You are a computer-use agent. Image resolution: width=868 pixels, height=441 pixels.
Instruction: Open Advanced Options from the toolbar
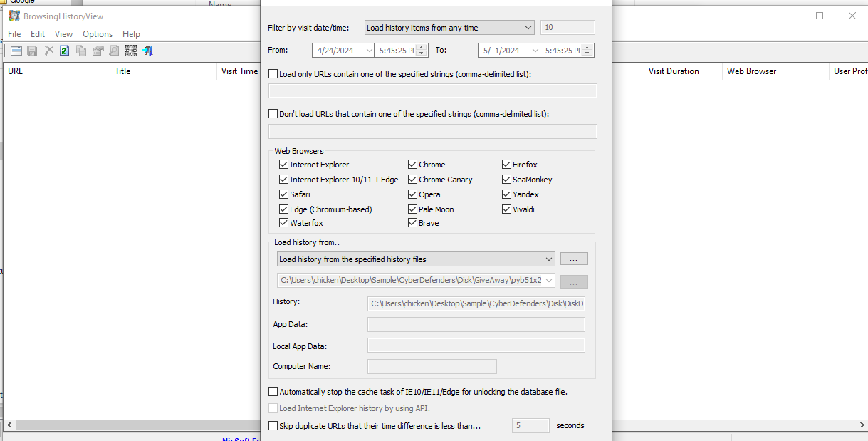pyautogui.click(x=16, y=51)
